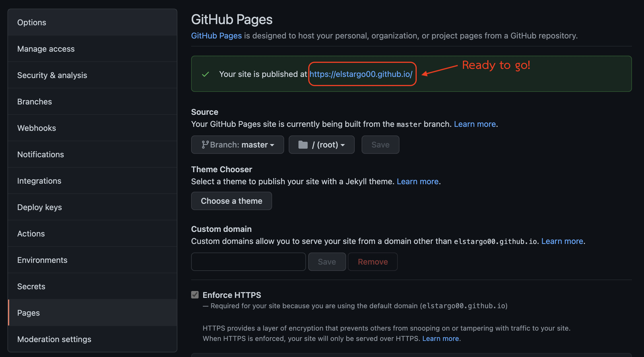This screenshot has width=644, height=357.
Task: Click Learn more in the Source section
Action: pyautogui.click(x=475, y=124)
